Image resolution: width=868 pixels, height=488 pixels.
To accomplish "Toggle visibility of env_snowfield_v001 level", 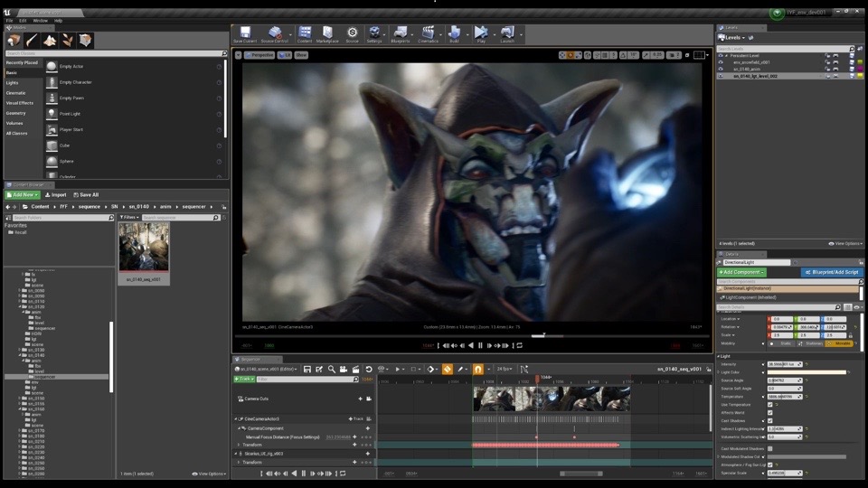I will pyautogui.click(x=721, y=62).
